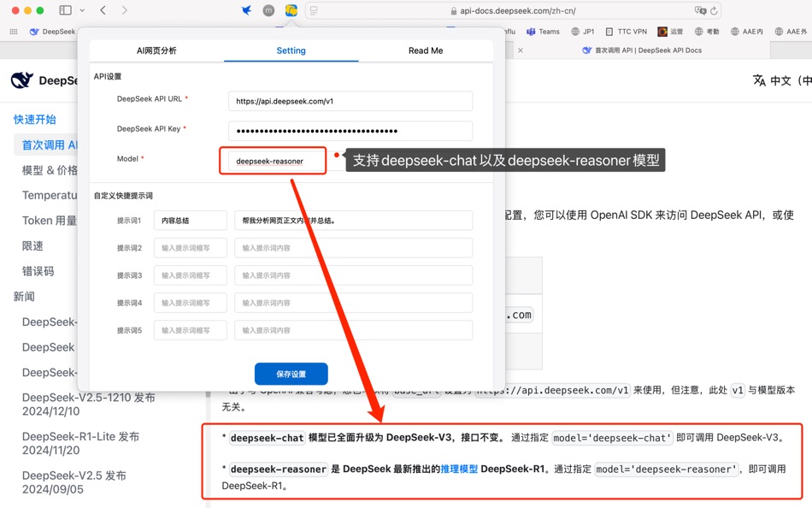This screenshot has width=812, height=508.
Task: Click the DeepSeek whale logo in the sidebar
Action: [x=23, y=80]
